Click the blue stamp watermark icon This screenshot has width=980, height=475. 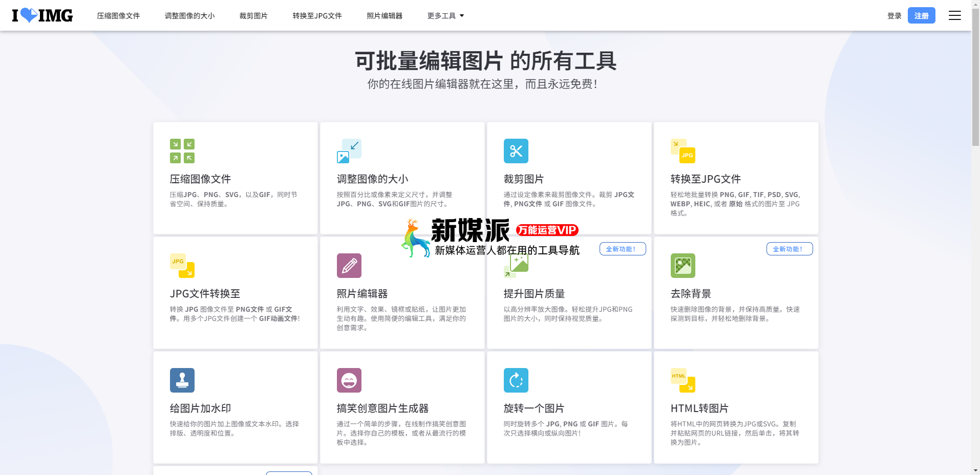pyautogui.click(x=182, y=380)
